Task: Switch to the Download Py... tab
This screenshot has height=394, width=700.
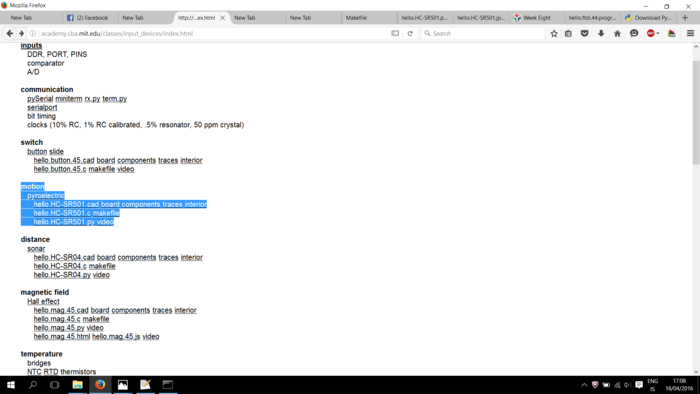Action: (648, 18)
